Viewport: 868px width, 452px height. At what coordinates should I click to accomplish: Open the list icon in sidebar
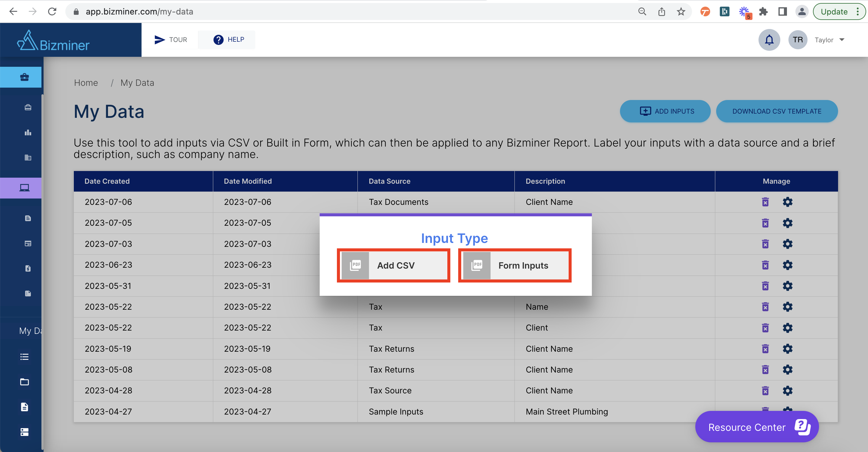click(x=24, y=357)
